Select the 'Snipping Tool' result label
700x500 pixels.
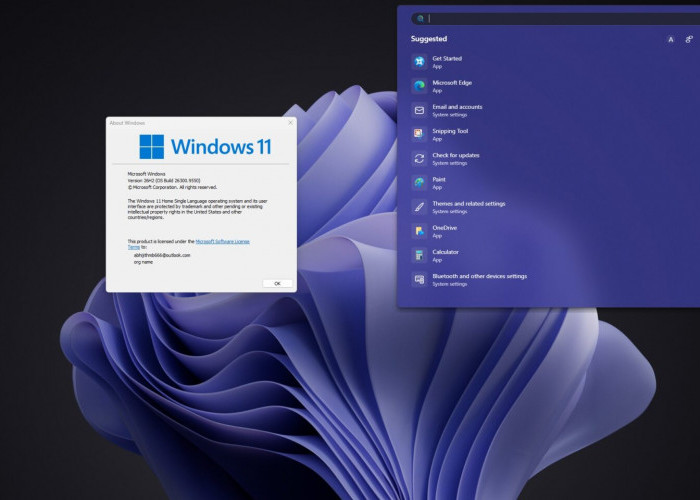450,131
